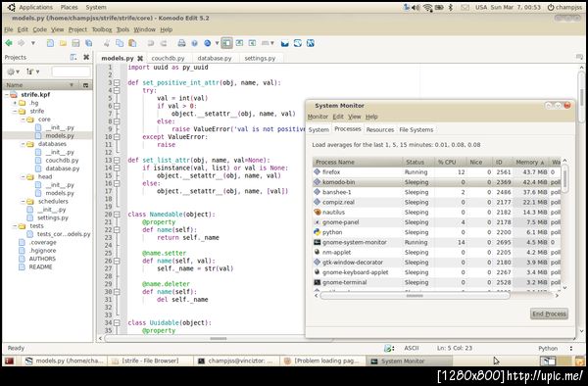Screen dimensions: 588x386
Task: Switch to the couchdb.py editor tab
Action: pos(168,59)
